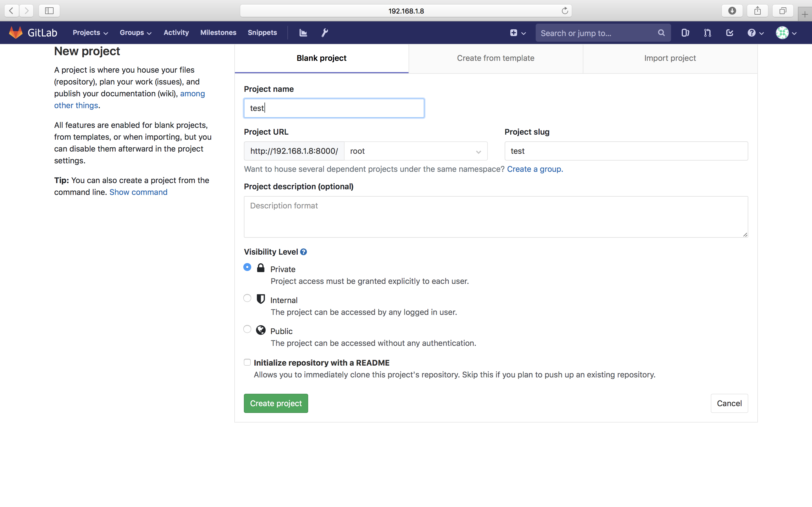The image size is (812, 507).
Task: Select the Public visibility radio button
Action: (x=247, y=329)
